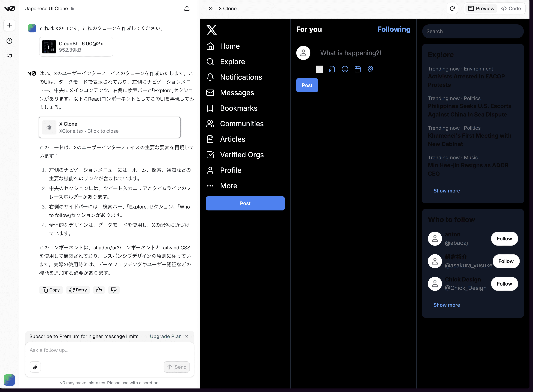Select the Following tab
Image resolution: width=533 pixels, height=392 pixels.
(x=394, y=29)
